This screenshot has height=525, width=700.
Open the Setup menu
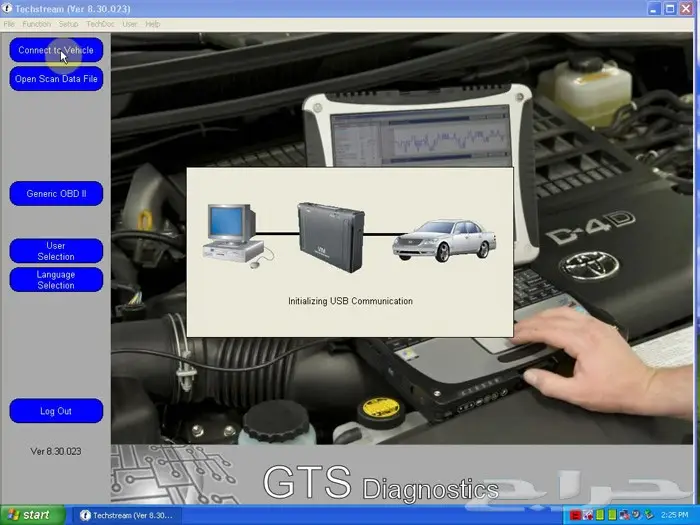tap(68, 24)
